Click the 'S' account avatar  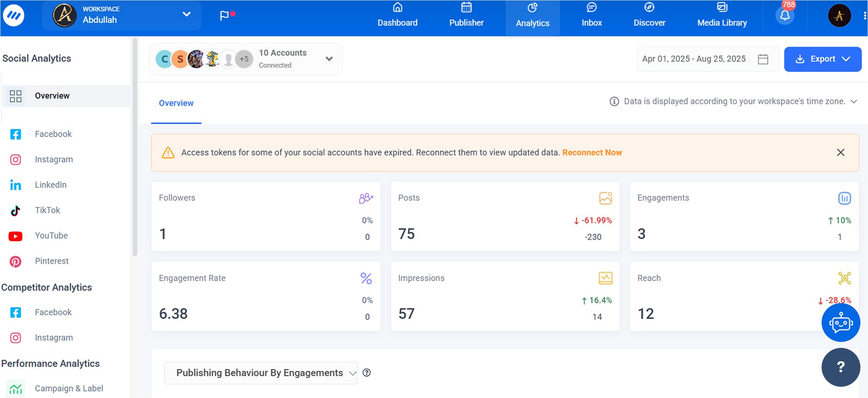pos(180,59)
